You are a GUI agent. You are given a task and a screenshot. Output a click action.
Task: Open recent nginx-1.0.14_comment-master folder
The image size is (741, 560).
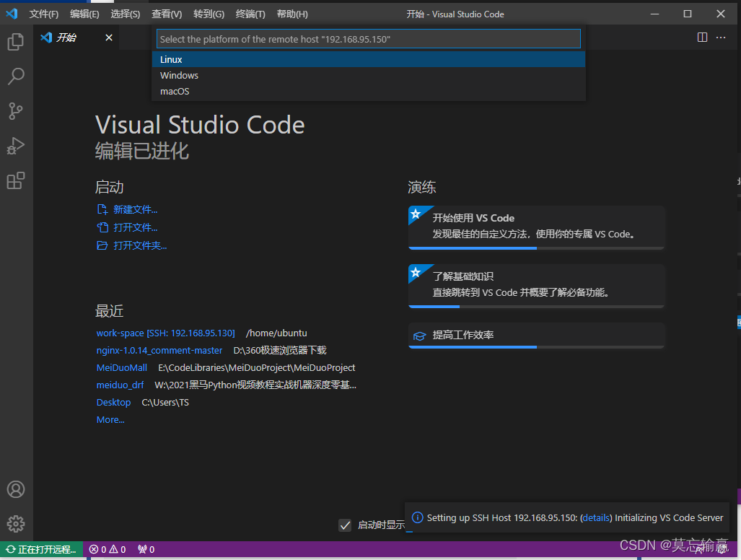[159, 350]
